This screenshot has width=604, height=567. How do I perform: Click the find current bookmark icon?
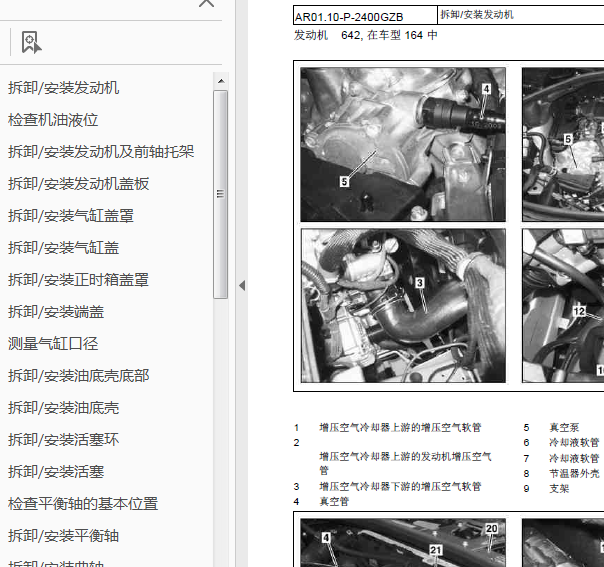pyautogui.click(x=31, y=42)
